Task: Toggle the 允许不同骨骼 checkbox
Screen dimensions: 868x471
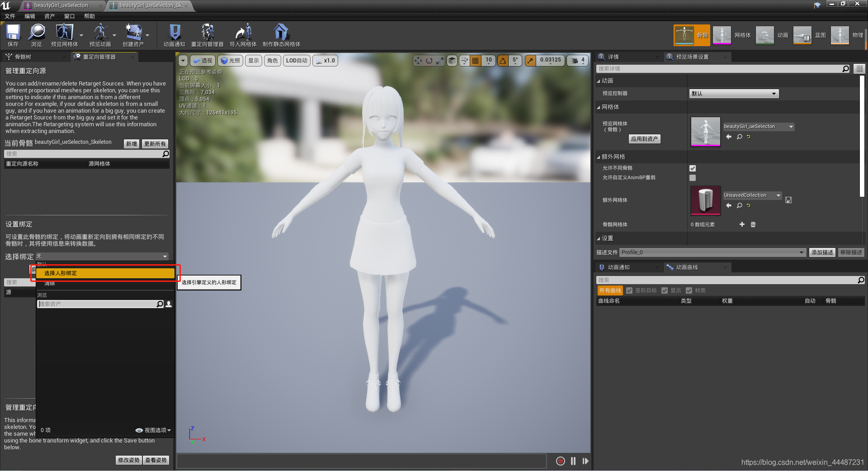Action: click(x=693, y=168)
